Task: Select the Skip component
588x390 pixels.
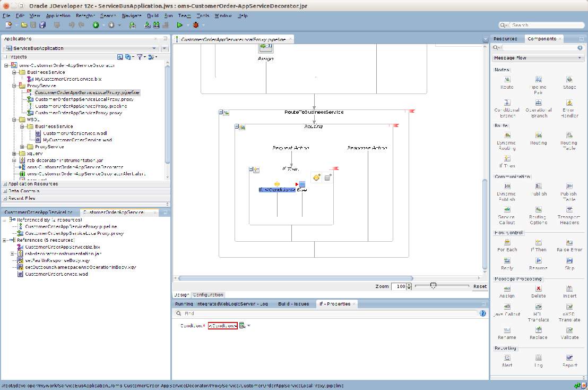Action: coord(569,264)
